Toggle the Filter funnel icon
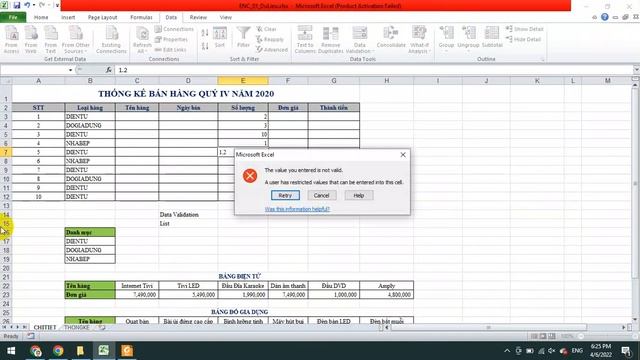The width and height of the screenshot is (640, 360). [243, 38]
